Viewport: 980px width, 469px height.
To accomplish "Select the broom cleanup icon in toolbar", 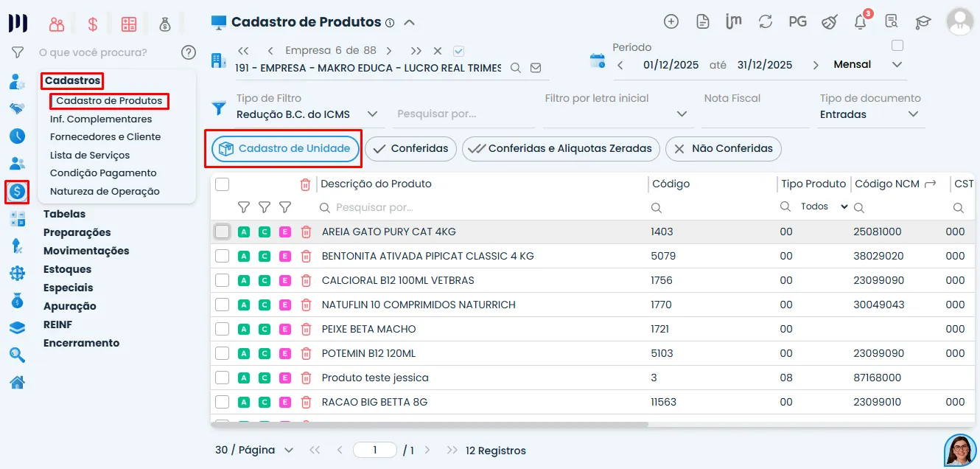I will pos(828,22).
